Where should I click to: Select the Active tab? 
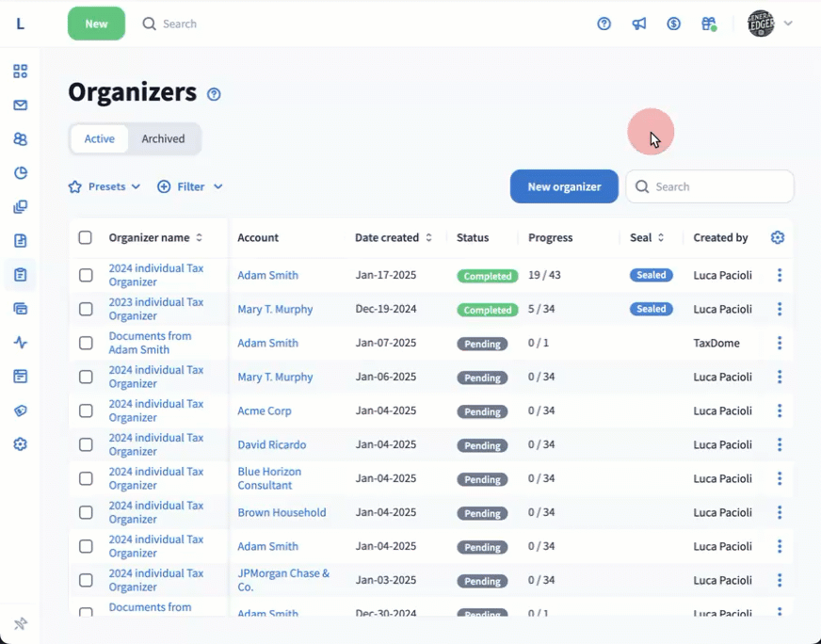[100, 138]
